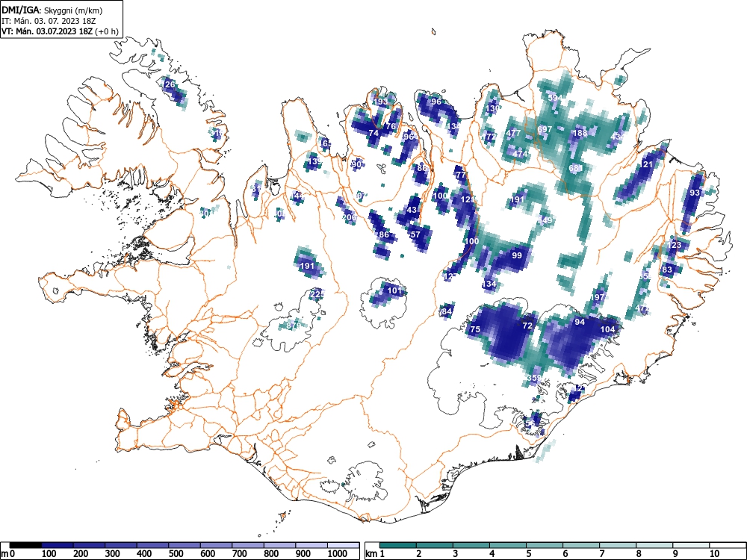Click the visibility value '57' on the map
The image size is (747, 560).
click(x=415, y=234)
